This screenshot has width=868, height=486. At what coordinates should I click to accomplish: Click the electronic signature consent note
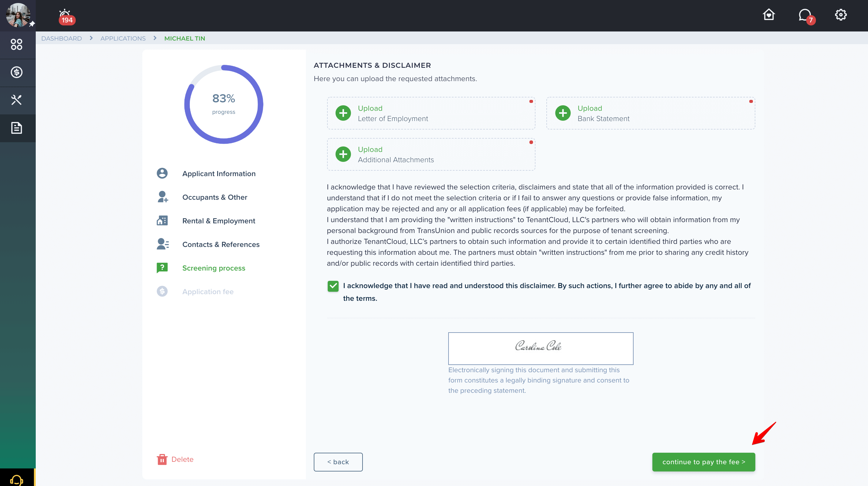[539, 380]
